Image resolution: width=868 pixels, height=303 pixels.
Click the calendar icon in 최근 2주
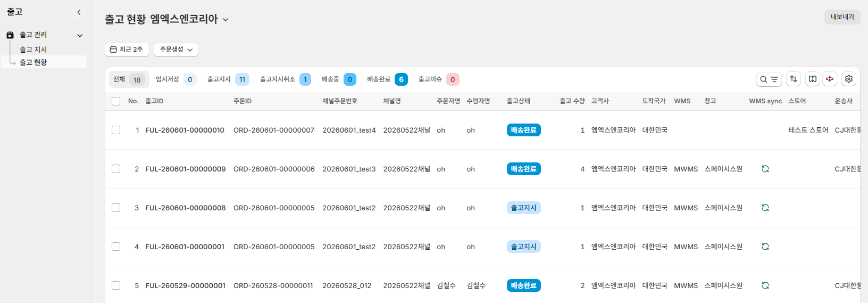[113, 50]
